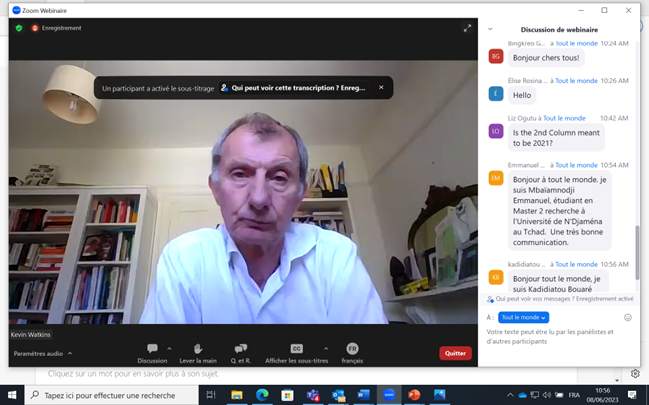Screen dimensions: 649x405
Task: Open the Windows Start menu
Action: [12, 395]
